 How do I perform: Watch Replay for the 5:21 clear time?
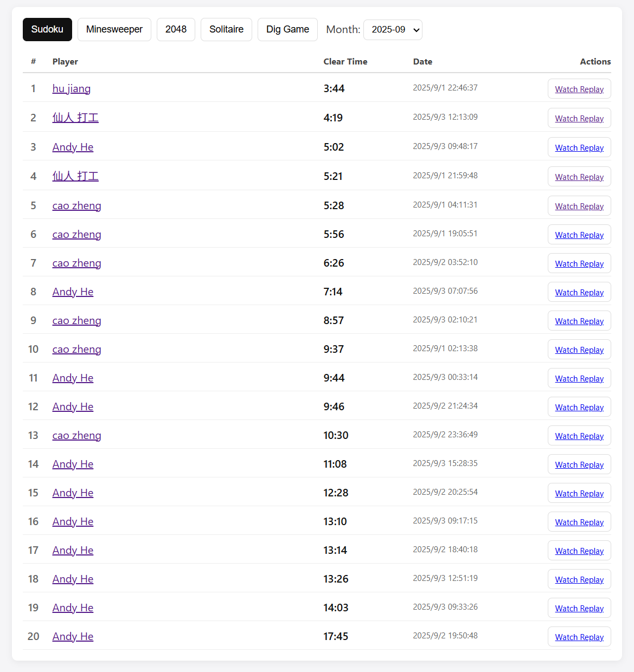click(579, 177)
